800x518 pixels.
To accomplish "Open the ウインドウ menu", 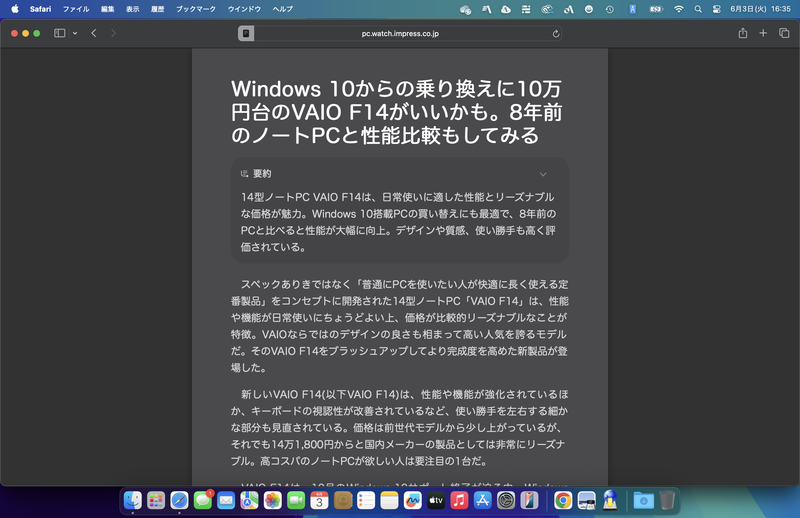I will click(244, 9).
